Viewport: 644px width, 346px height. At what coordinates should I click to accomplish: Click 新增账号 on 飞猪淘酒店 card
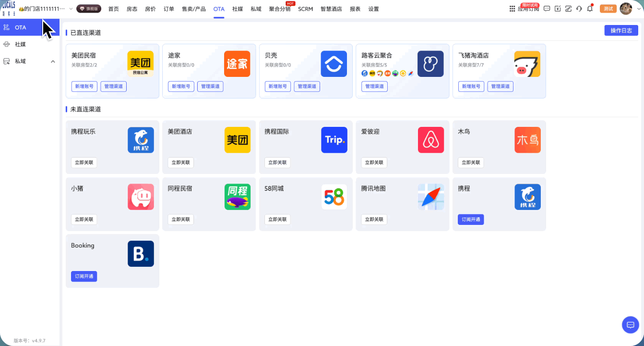coord(471,86)
